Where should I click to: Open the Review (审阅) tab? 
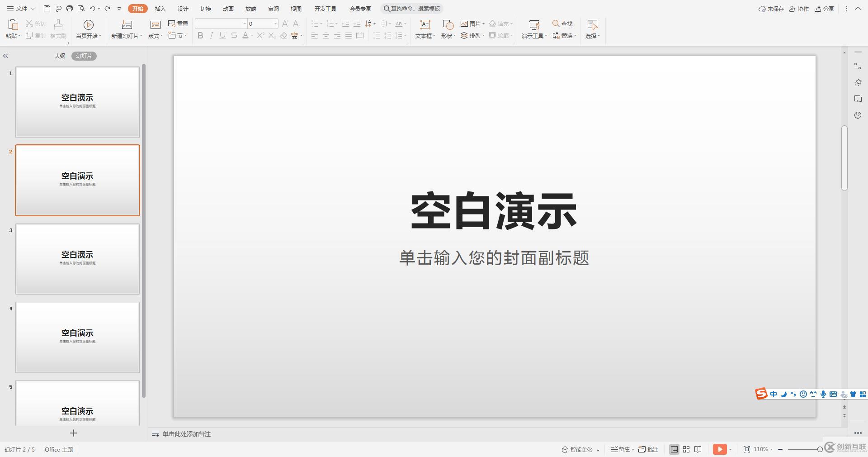[x=274, y=9]
